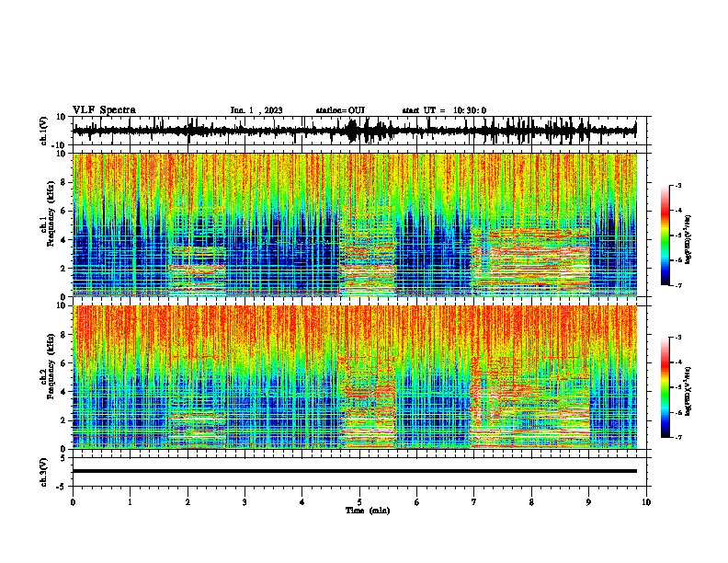
Task: Click tick label "1" on the Time axis
Action: [130, 502]
